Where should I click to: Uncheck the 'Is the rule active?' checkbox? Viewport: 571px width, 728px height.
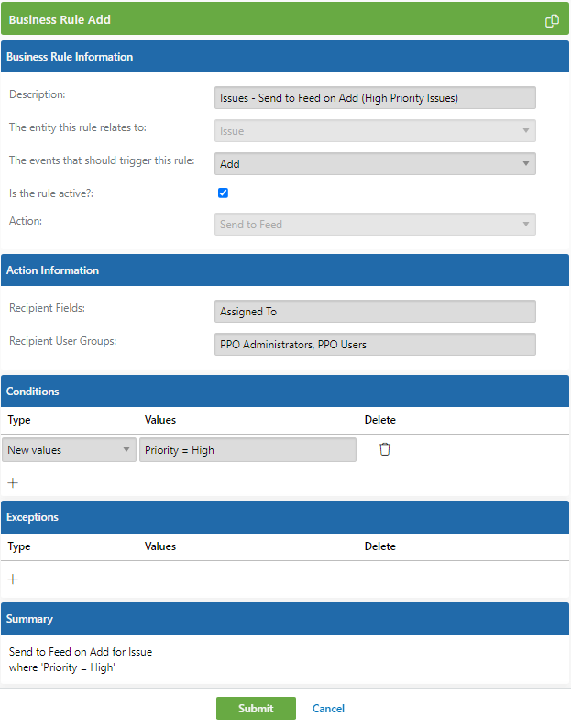point(223,193)
